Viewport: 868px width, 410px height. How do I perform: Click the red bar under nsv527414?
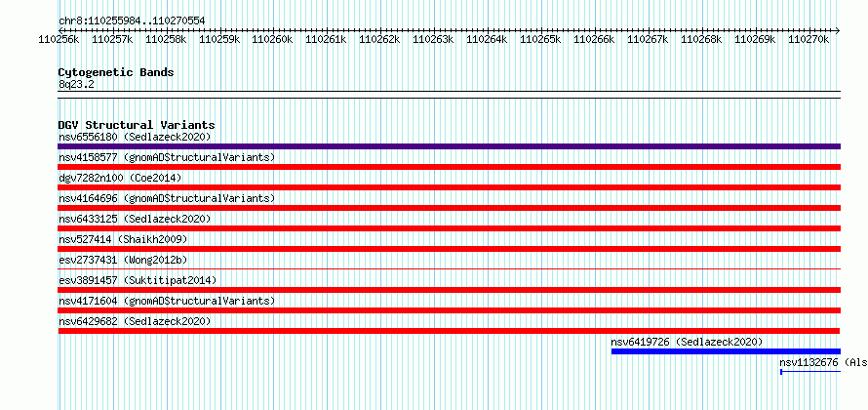[x=449, y=249]
